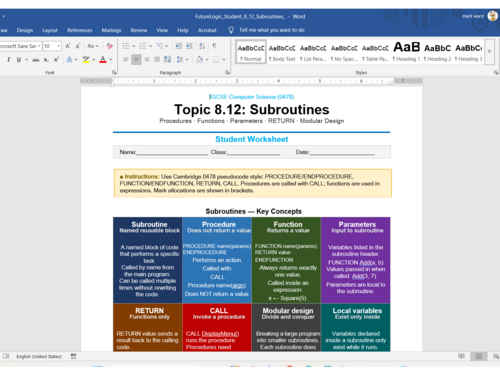Increase font size with Grow Font button

pos(68,46)
